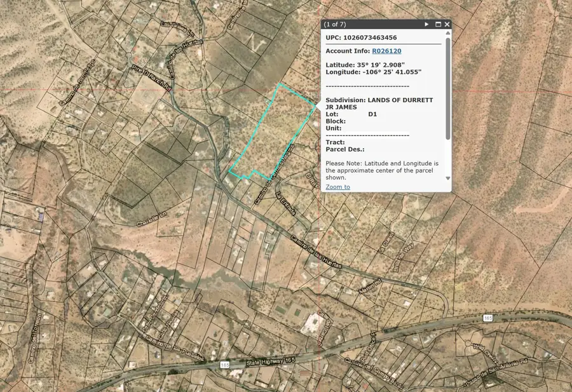Click the Lot D1 value
The image size is (572, 392).
372,114
